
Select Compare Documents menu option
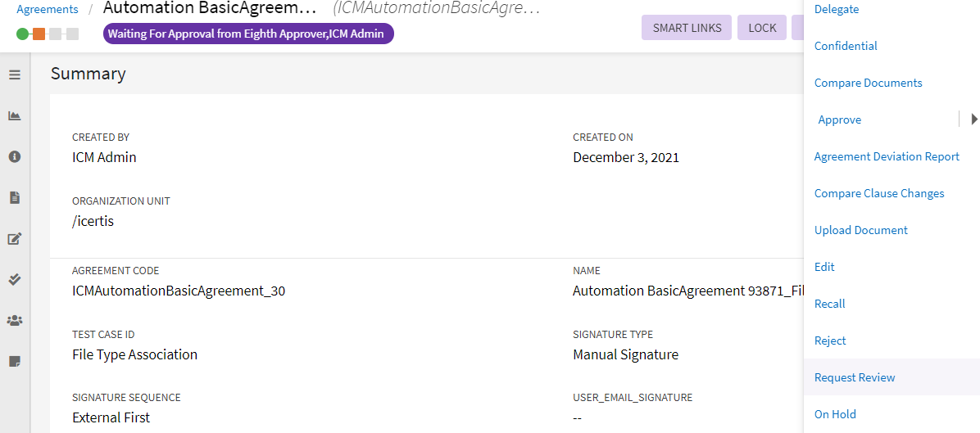[868, 83]
